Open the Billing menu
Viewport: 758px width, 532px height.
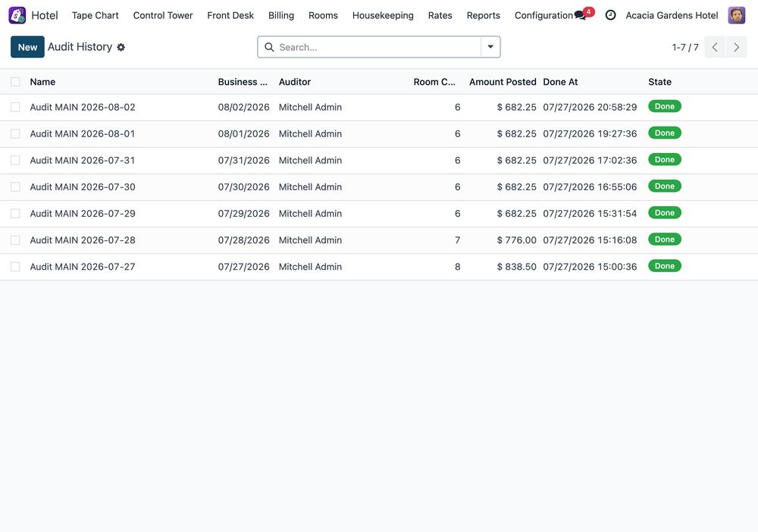pyautogui.click(x=281, y=15)
